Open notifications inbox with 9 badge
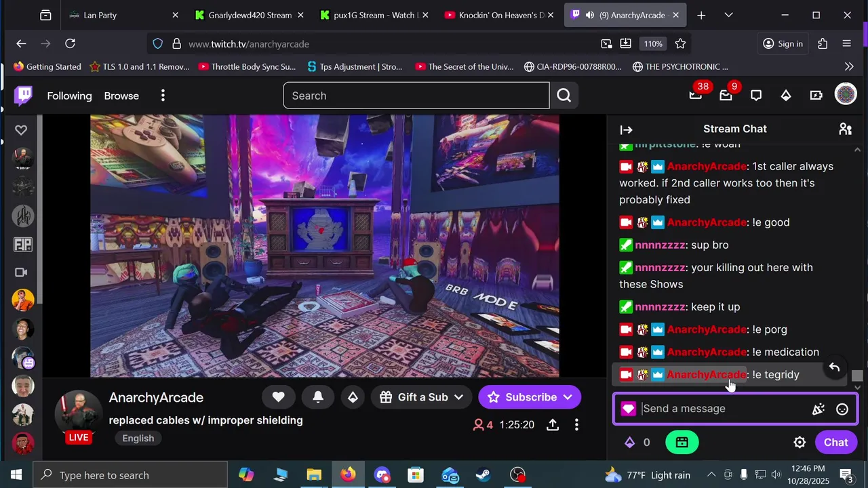The width and height of the screenshot is (868, 488). 726,96
